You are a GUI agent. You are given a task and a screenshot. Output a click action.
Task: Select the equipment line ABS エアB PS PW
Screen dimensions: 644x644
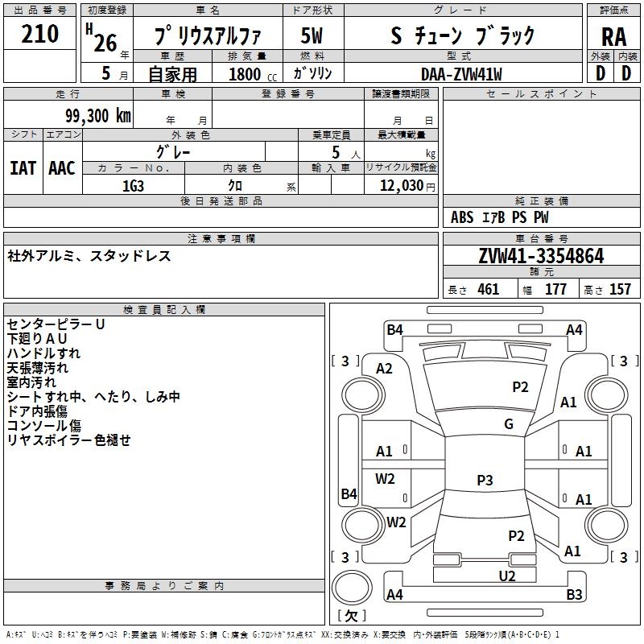(x=499, y=217)
